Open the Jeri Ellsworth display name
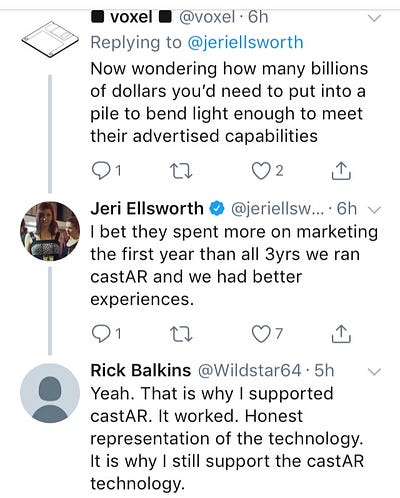This screenshot has width=400, height=498. click(147, 209)
